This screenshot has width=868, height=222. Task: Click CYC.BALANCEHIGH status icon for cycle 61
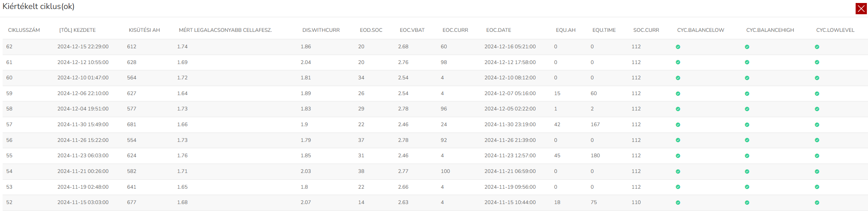point(747,63)
